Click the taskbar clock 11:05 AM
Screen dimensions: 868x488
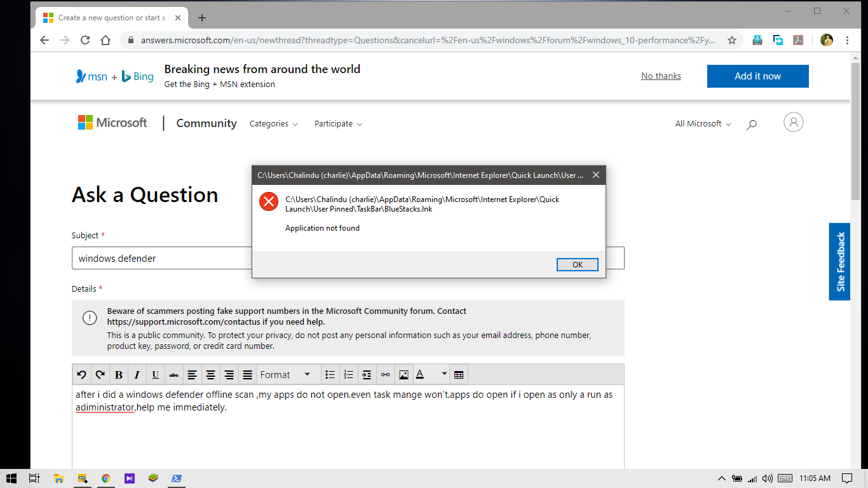point(815,478)
